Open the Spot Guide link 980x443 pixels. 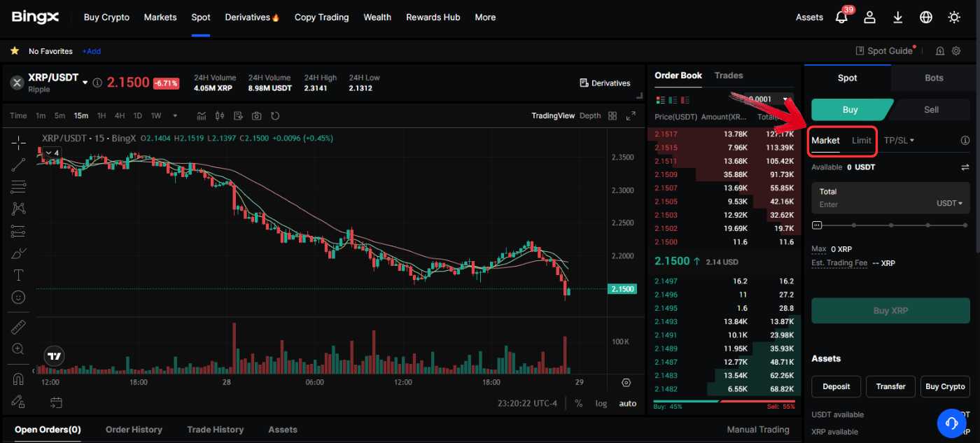[885, 51]
